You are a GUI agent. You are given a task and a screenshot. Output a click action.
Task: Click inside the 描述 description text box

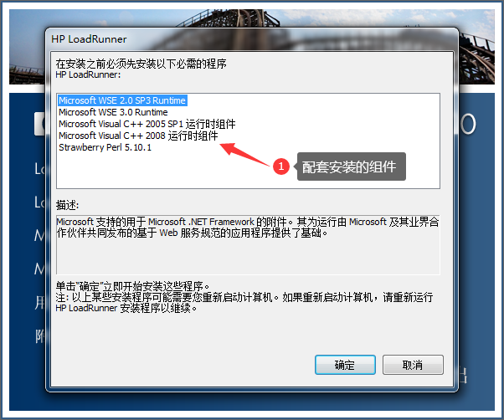(248, 244)
